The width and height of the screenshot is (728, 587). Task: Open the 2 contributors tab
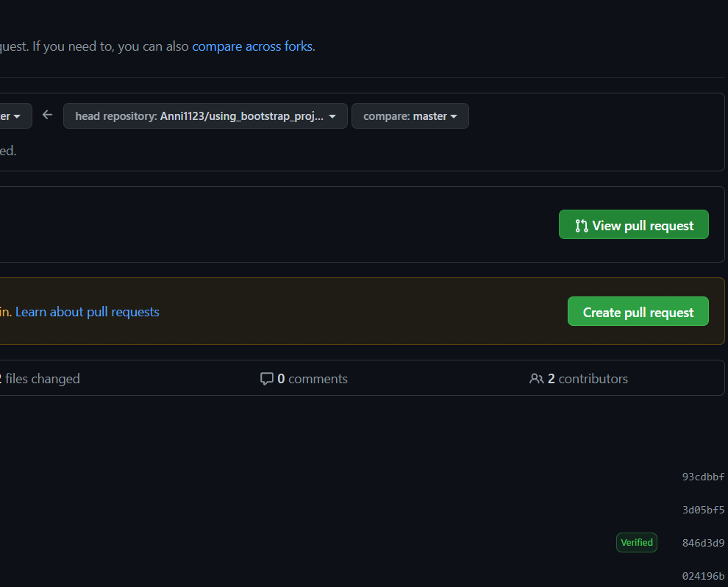(579, 379)
